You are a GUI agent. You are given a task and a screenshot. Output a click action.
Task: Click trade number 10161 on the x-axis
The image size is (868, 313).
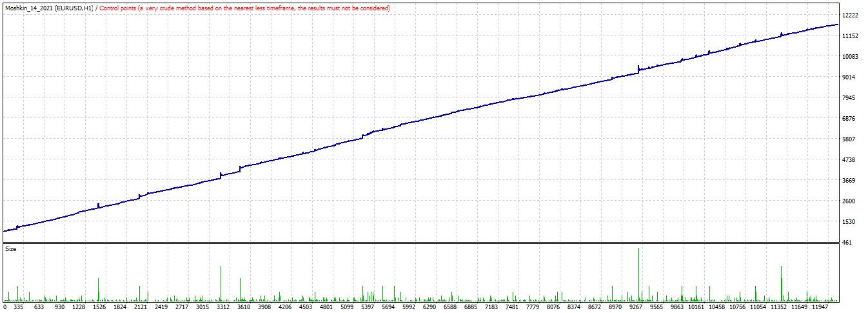(x=696, y=308)
